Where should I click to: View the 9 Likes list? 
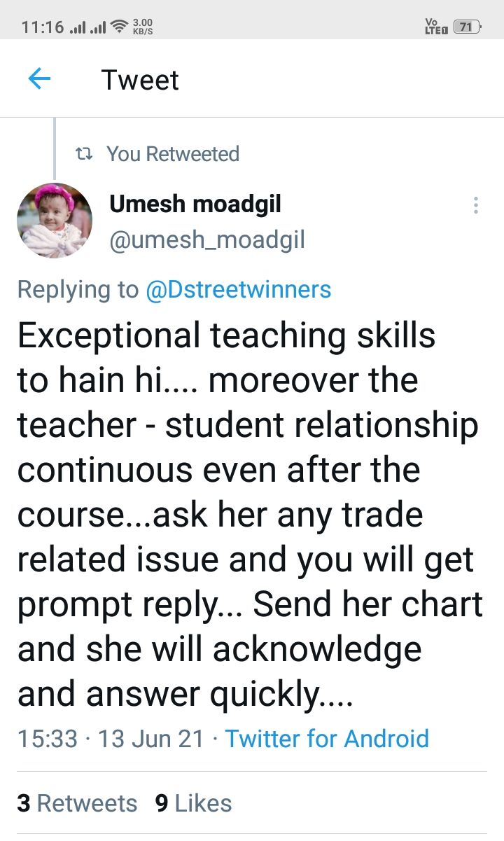click(x=193, y=802)
